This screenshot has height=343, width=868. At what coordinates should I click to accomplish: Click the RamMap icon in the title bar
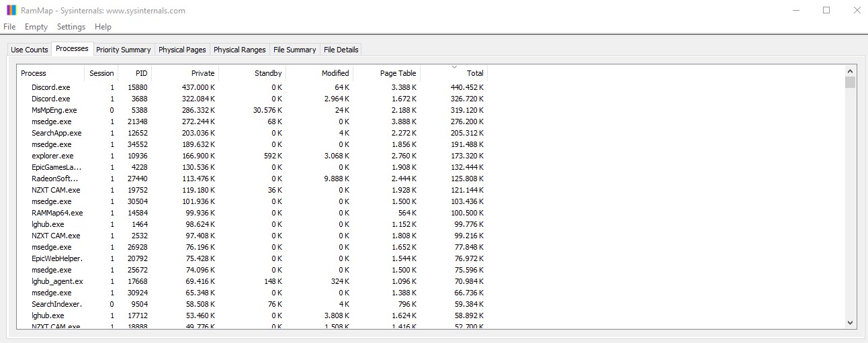tap(11, 10)
